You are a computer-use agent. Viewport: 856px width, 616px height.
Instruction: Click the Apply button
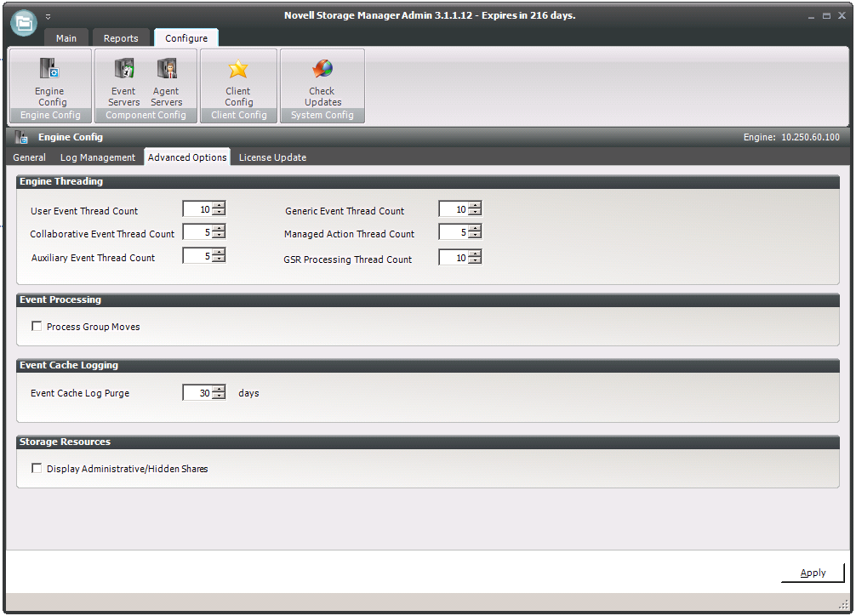coord(813,573)
